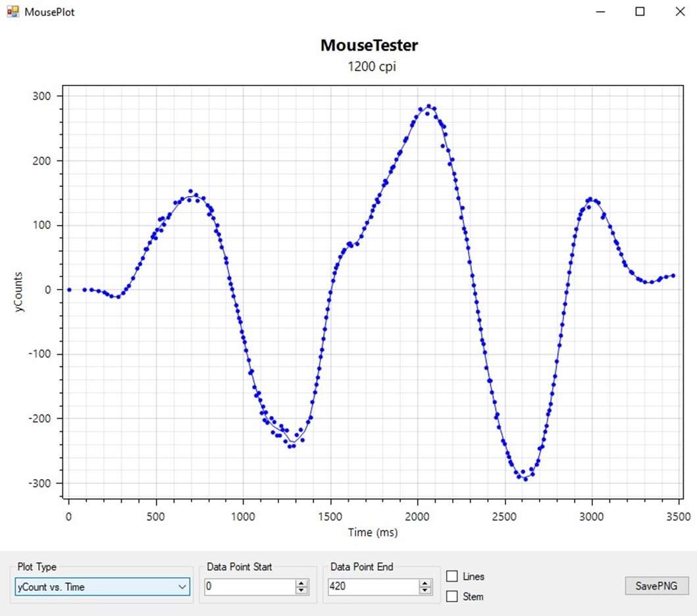Close the MousePlot window
The image size is (697, 616).
tap(680, 12)
